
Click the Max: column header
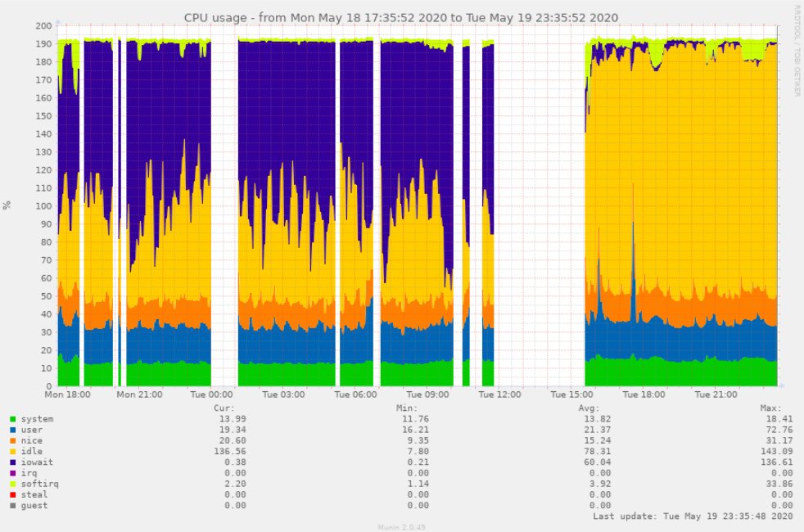click(771, 408)
